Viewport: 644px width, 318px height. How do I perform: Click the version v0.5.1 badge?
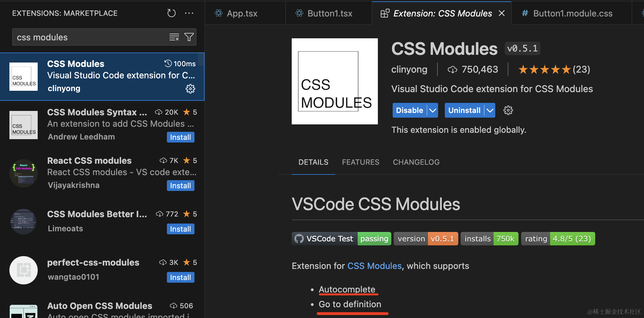pyautogui.click(x=426, y=239)
